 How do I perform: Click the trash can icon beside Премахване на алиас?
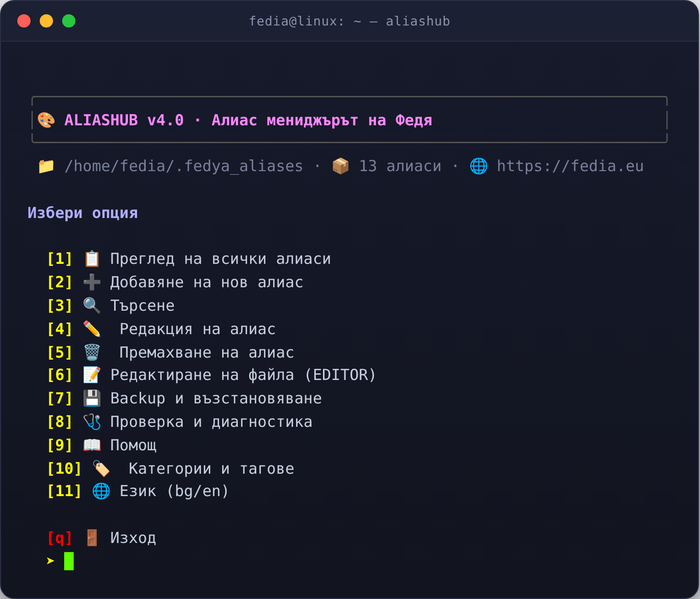pos(92,352)
